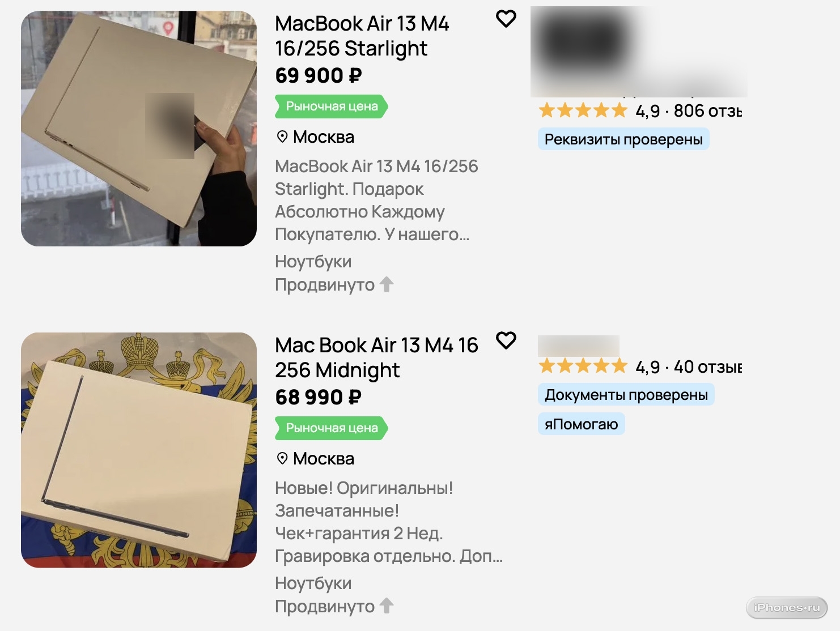Click promoted arrow icon on Midnight listing

(x=387, y=606)
